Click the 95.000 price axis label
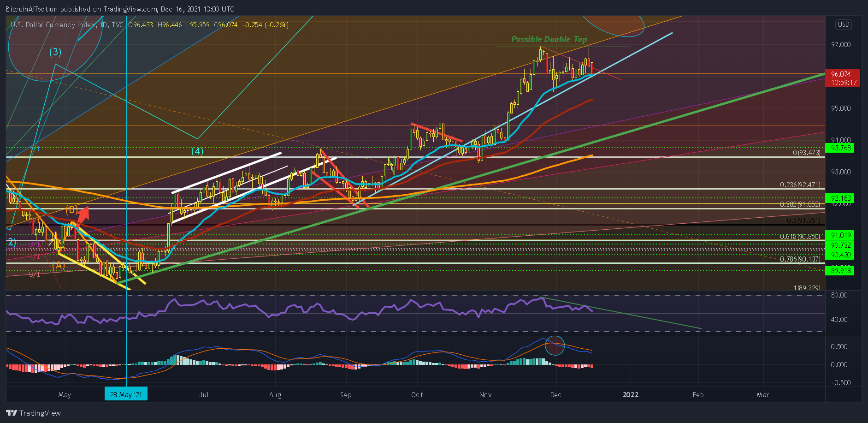The image size is (868, 423). 841,108
